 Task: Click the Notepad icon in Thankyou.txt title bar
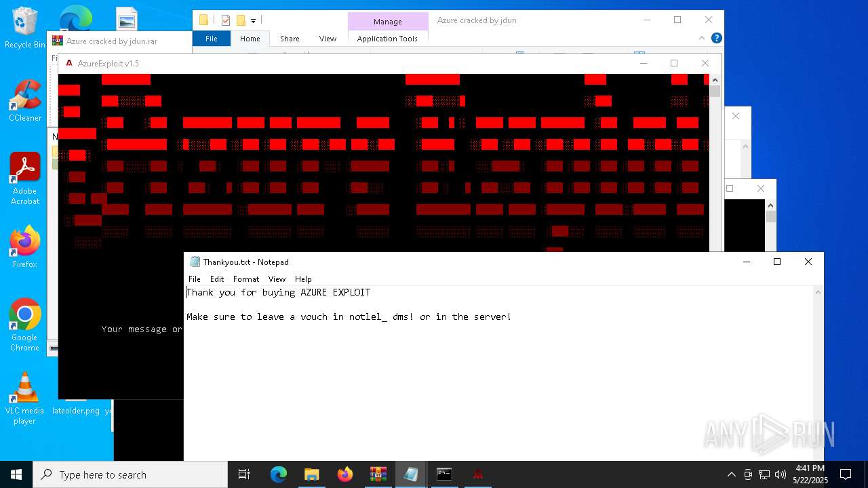click(x=195, y=262)
